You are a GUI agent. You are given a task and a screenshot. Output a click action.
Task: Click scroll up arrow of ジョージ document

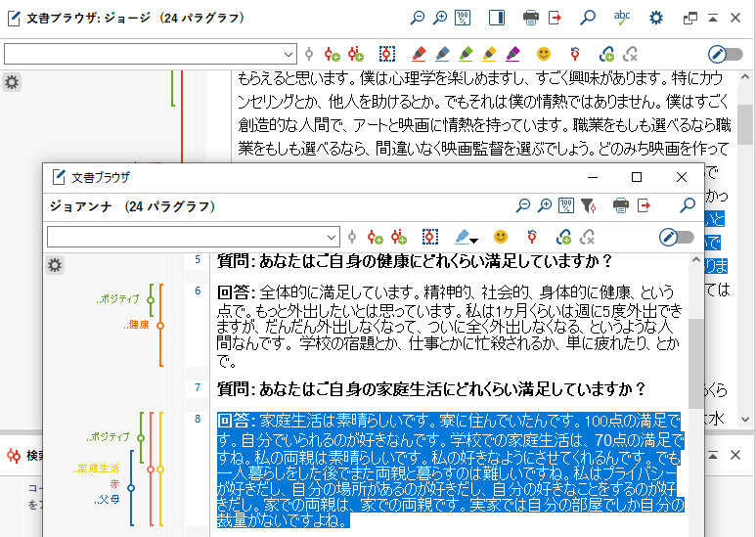pyautogui.click(x=745, y=76)
